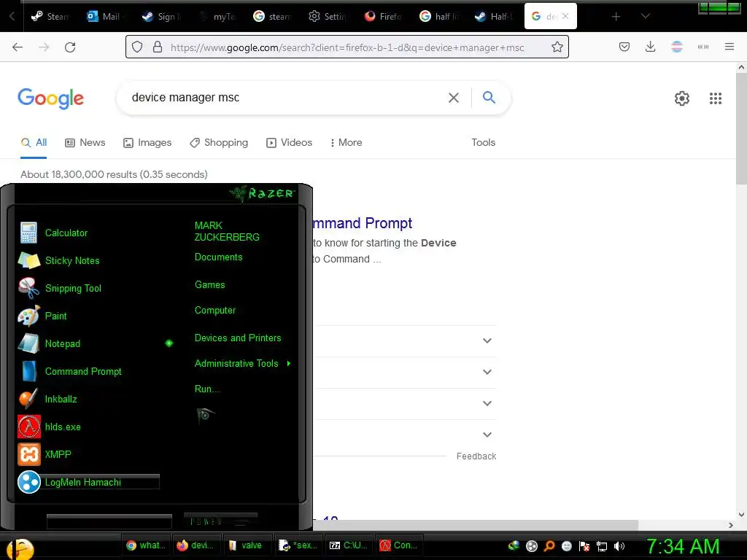
Task: Open Notepad in the start menu
Action: pyautogui.click(x=63, y=343)
